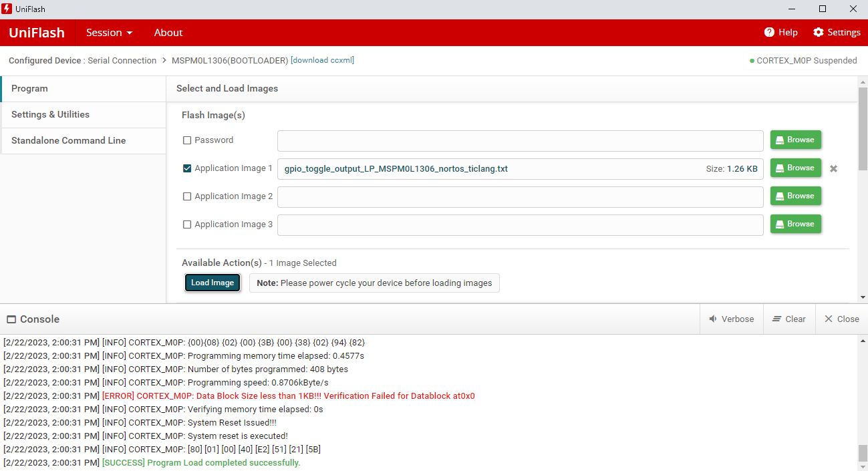This screenshot has width=868, height=471.
Task: Open the About menu item
Action: (x=168, y=32)
